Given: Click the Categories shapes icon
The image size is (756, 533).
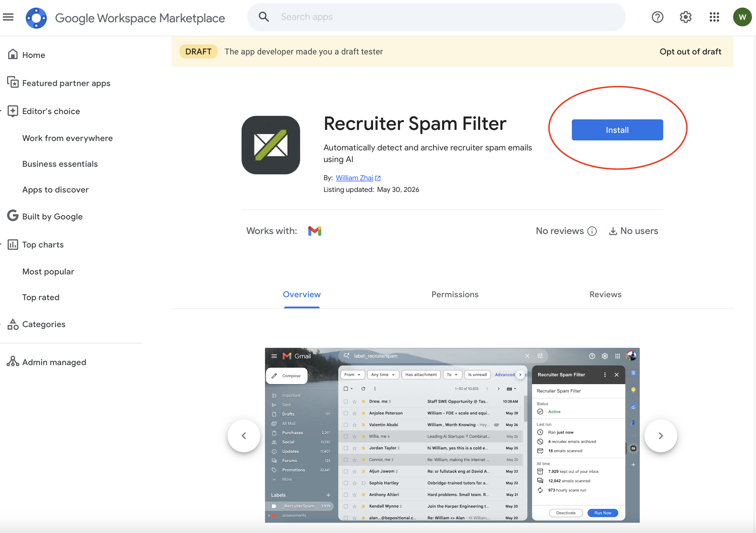Looking at the screenshot, I should pos(13,324).
